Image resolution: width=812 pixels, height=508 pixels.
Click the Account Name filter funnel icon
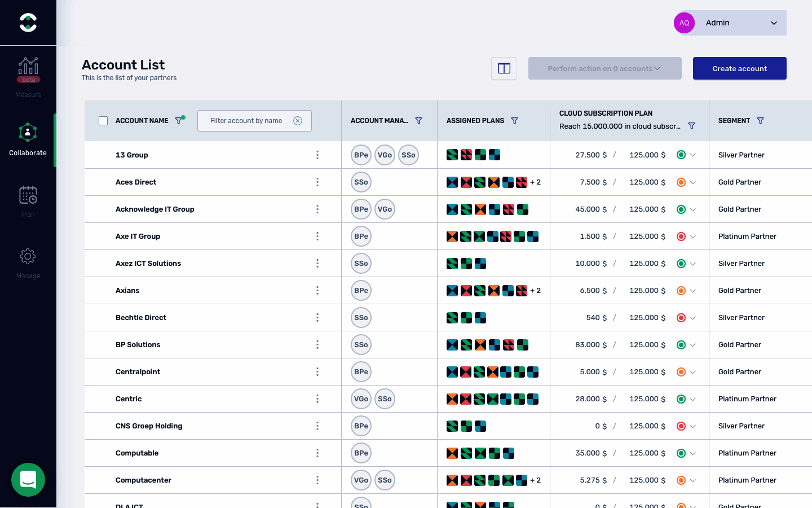179,120
